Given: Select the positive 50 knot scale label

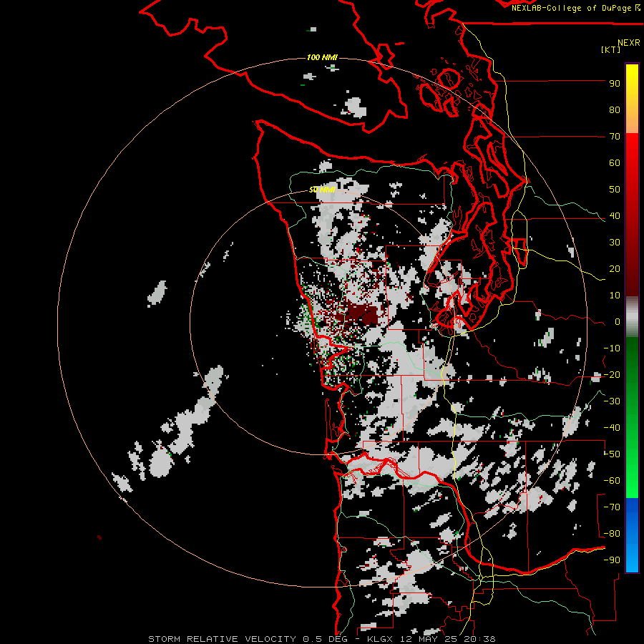Looking at the screenshot, I should click(x=615, y=190).
